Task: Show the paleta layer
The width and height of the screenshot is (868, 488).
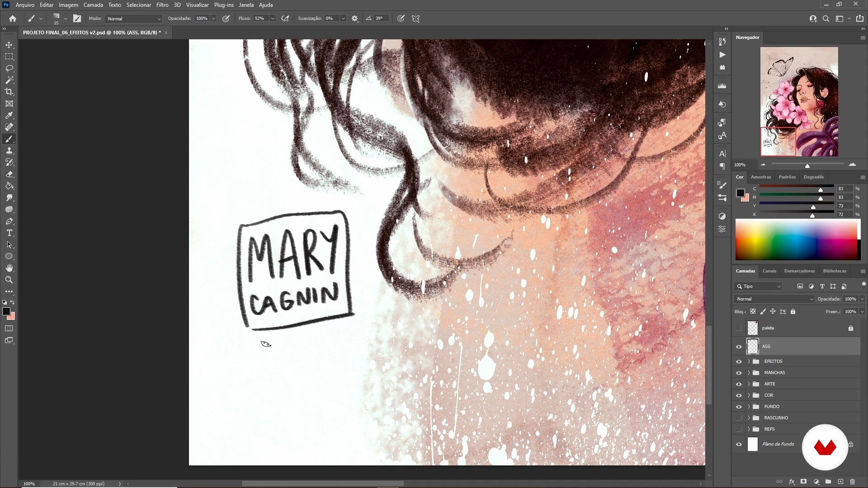Action: (739, 328)
